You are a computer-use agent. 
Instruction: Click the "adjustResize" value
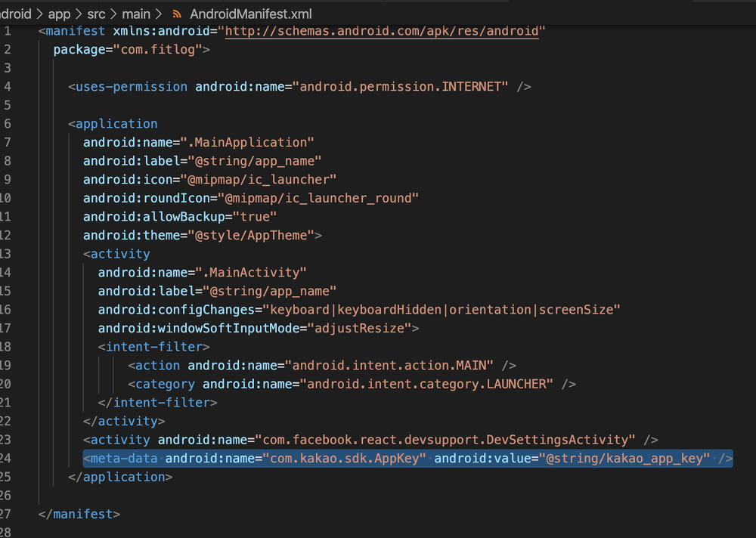click(x=359, y=328)
